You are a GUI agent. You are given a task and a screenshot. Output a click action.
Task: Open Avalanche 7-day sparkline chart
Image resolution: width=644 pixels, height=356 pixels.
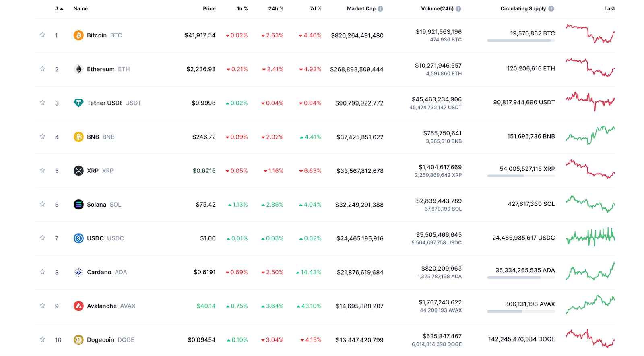point(590,304)
